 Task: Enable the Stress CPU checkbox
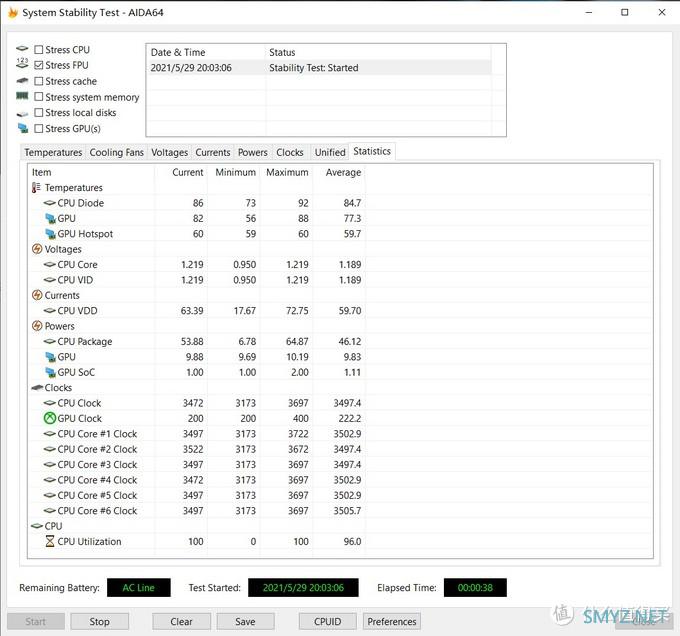click(x=39, y=49)
